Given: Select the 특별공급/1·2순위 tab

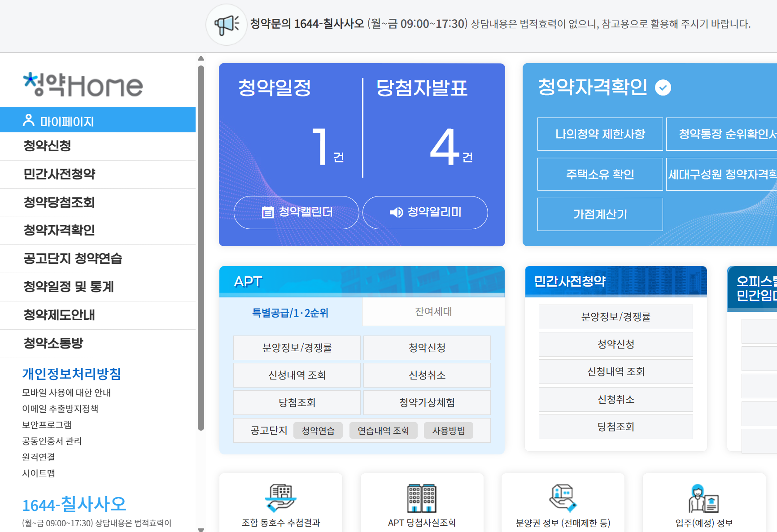Looking at the screenshot, I should (x=290, y=313).
